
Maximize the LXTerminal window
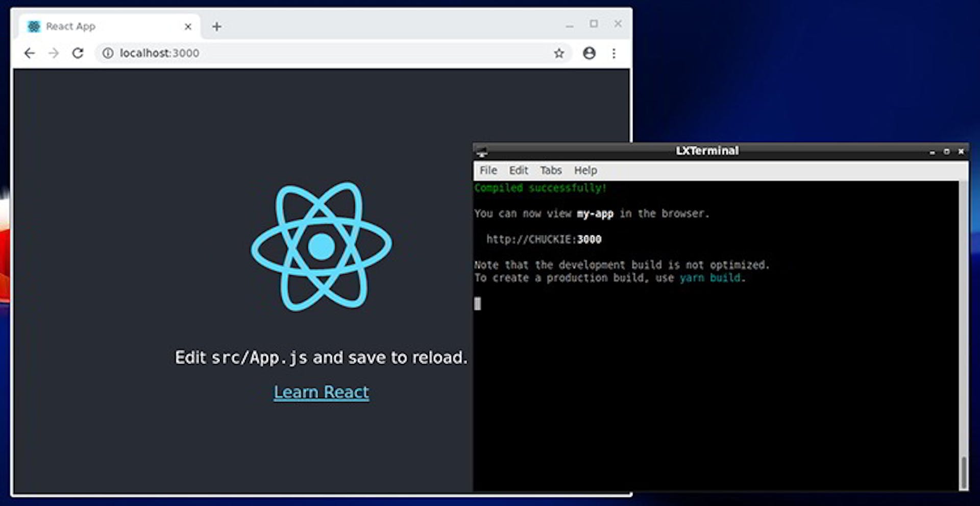947,152
